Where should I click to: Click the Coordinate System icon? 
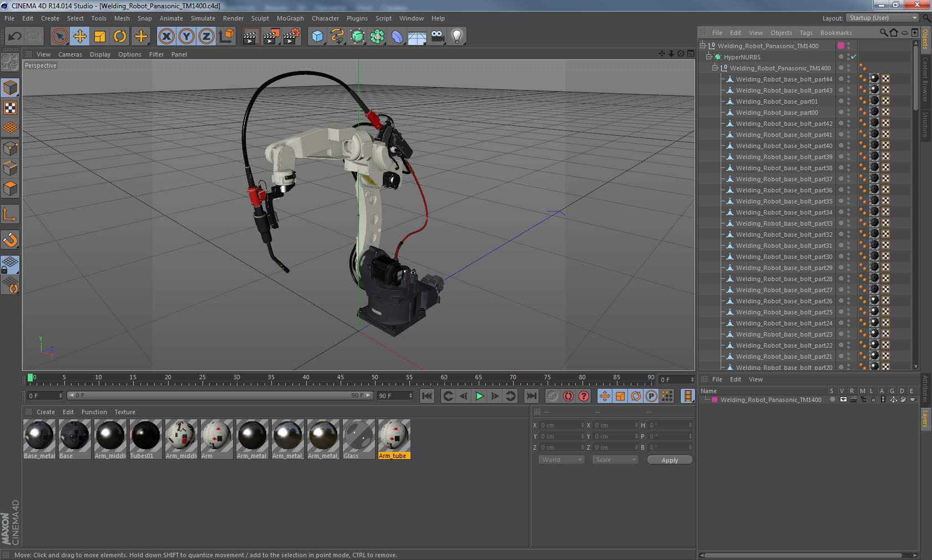[x=226, y=37]
